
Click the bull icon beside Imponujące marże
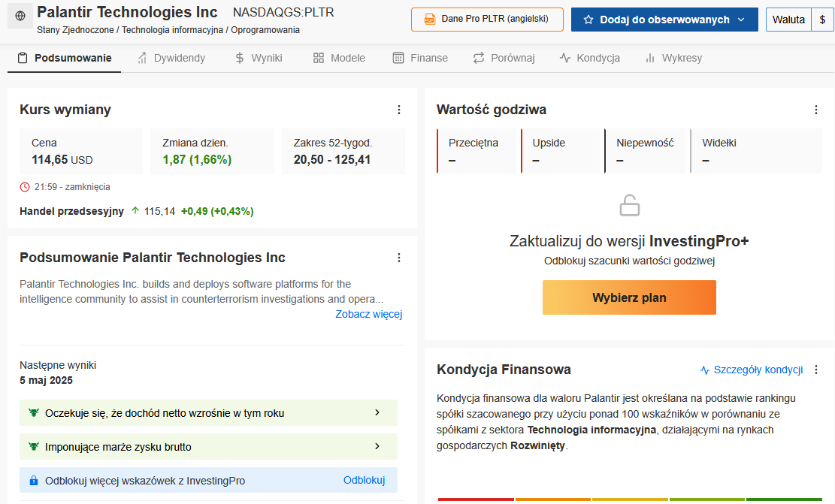tap(33, 447)
